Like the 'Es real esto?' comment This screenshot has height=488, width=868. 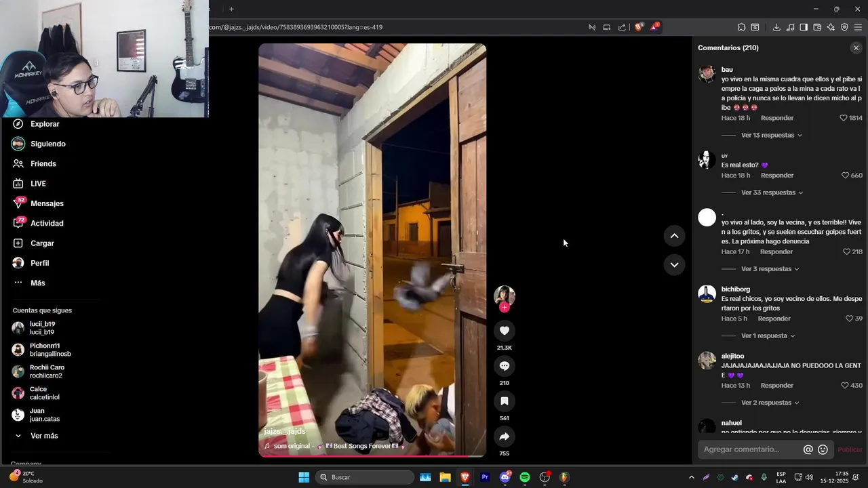click(845, 176)
